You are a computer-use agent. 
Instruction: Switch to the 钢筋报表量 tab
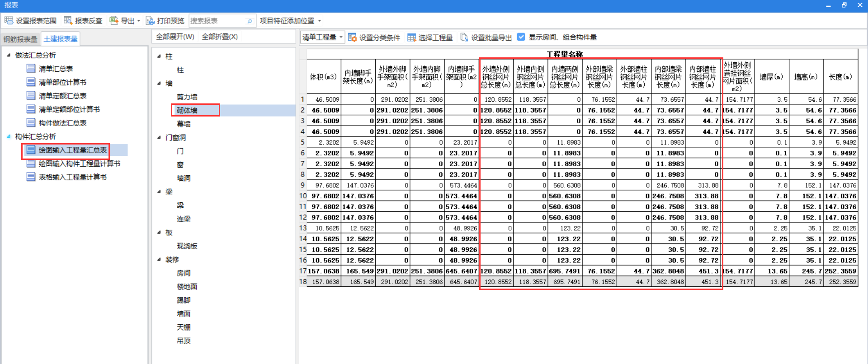20,39
